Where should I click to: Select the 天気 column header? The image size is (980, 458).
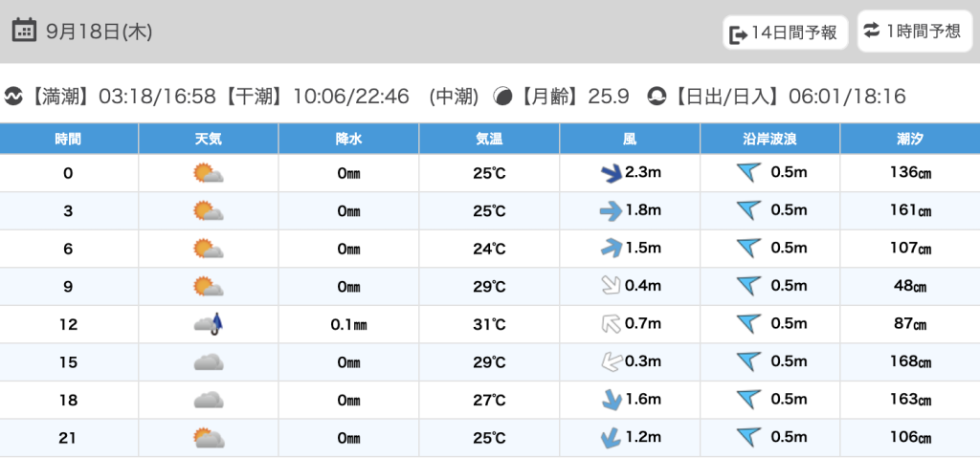208,139
